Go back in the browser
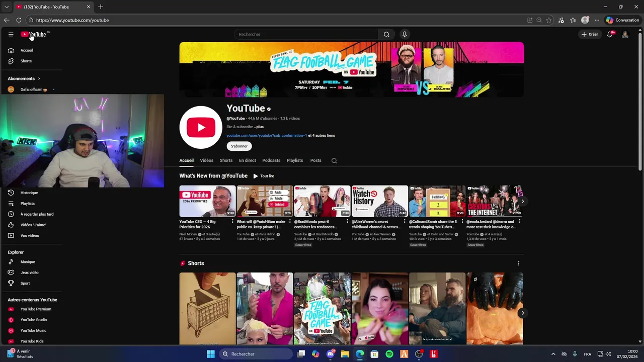 tap(7, 20)
